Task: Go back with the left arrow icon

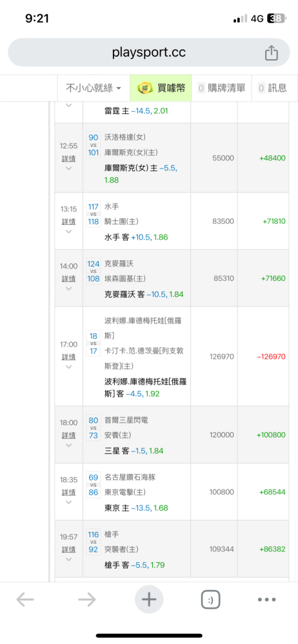Action: coord(25,600)
